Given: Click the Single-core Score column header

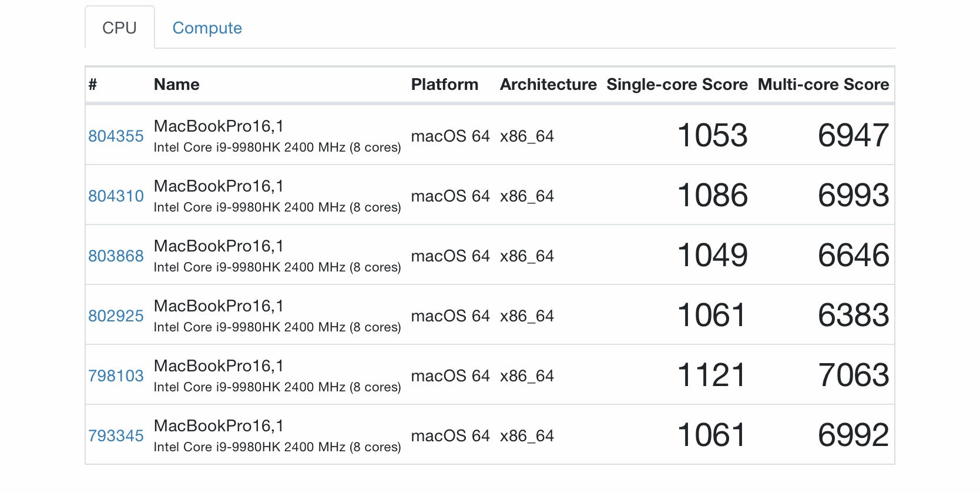Looking at the screenshot, I should pyautogui.click(x=677, y=85).
